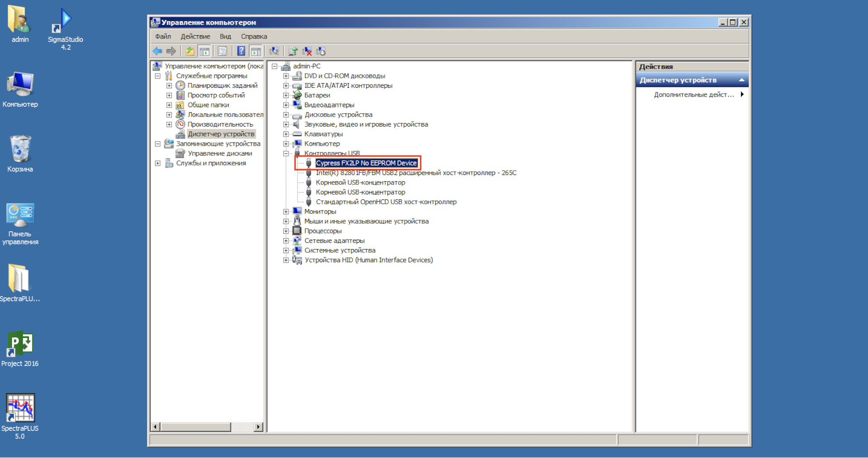Open the SpectraPLU... folder on desktop
Screen dimensions: 868x458
[20, 283]
